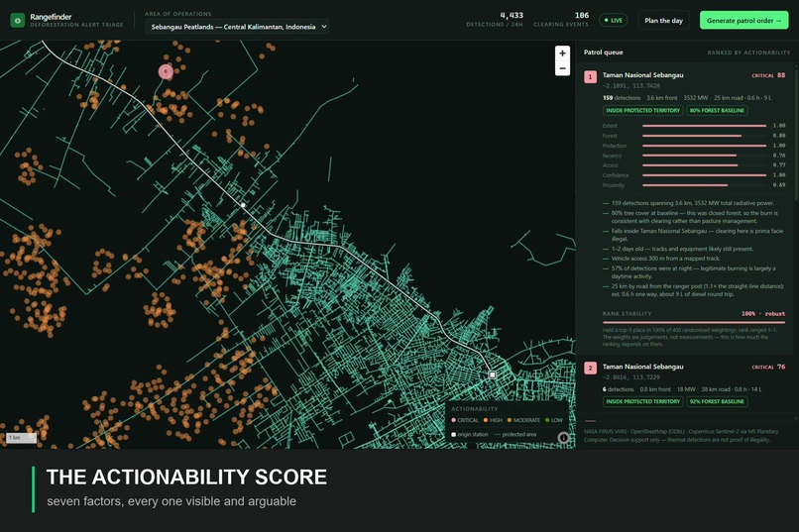This screenshot has height=532, width=799.
Task: Click the 106 clearing events counter
Action: [x=561, y=20]
